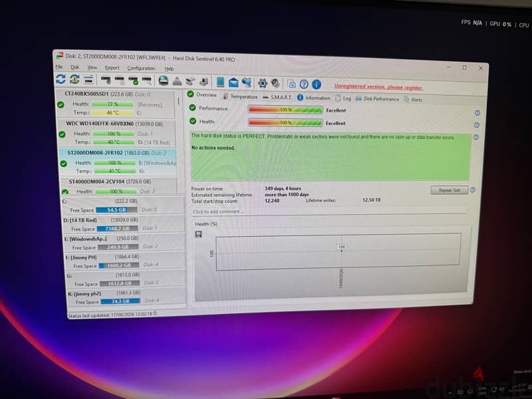Show hidden icons via the taskbar chevron

(450, 393)
